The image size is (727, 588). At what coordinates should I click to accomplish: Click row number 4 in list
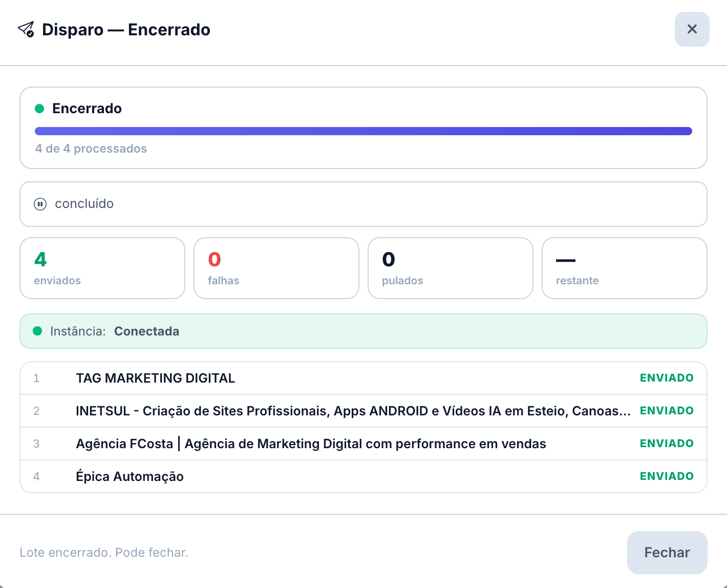(36, 476)
